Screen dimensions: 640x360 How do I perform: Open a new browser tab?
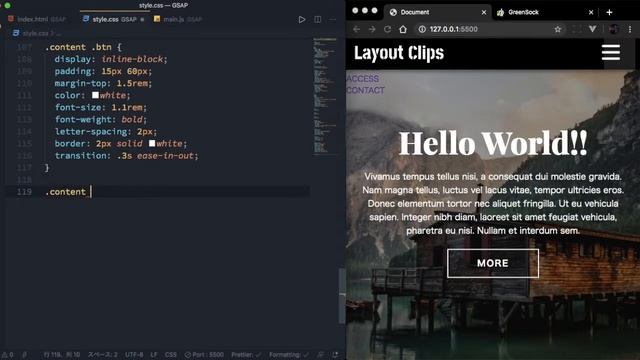[x=609, y=12]
